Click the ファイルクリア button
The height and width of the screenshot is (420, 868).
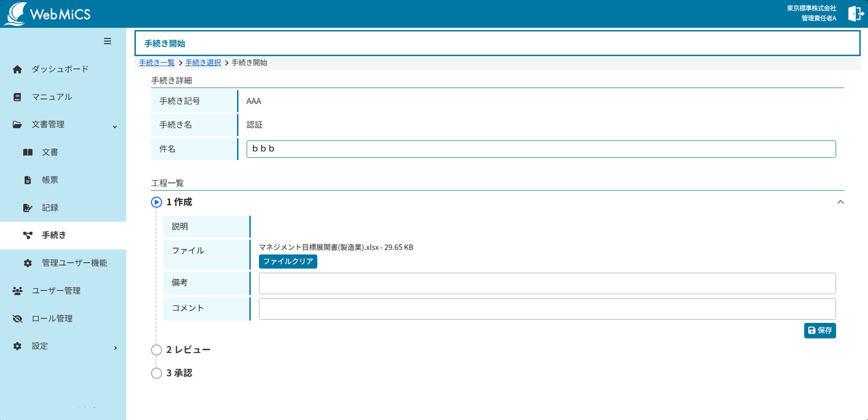point(288,262)
